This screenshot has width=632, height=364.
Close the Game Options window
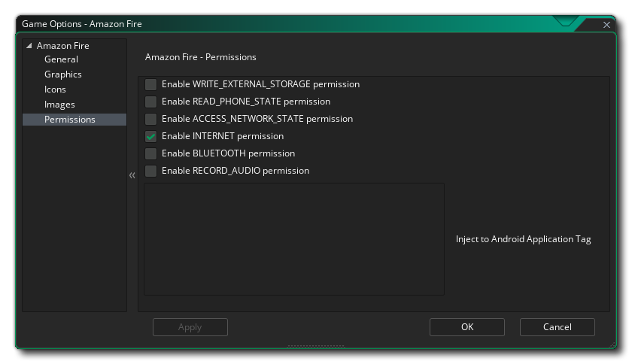coord(606,25)
